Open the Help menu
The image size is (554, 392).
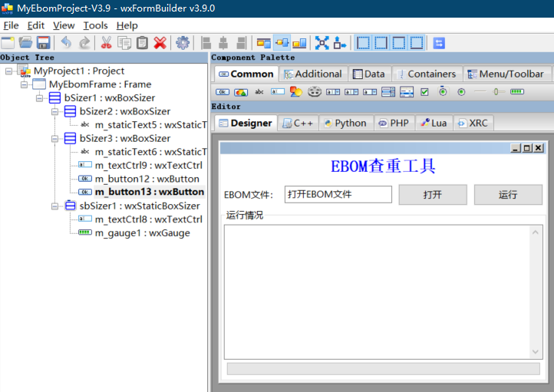(x=127, y=25)
